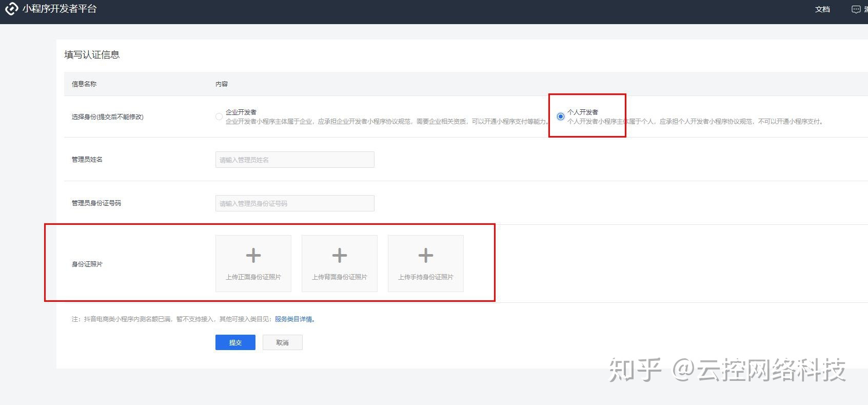Open 文档 in the top navigation
Viewport: 868px width, 405px height.
pos(822,9)
